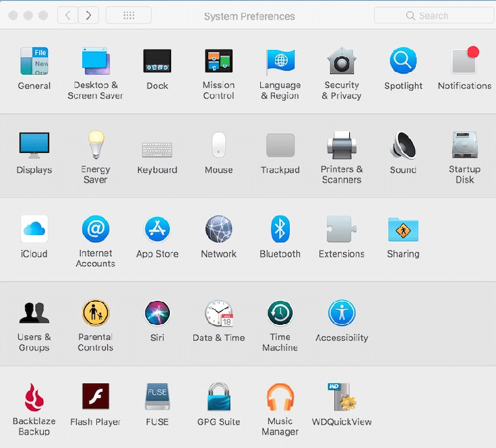
Task: Open Parental Controls settings
Action: coord(95,314)
